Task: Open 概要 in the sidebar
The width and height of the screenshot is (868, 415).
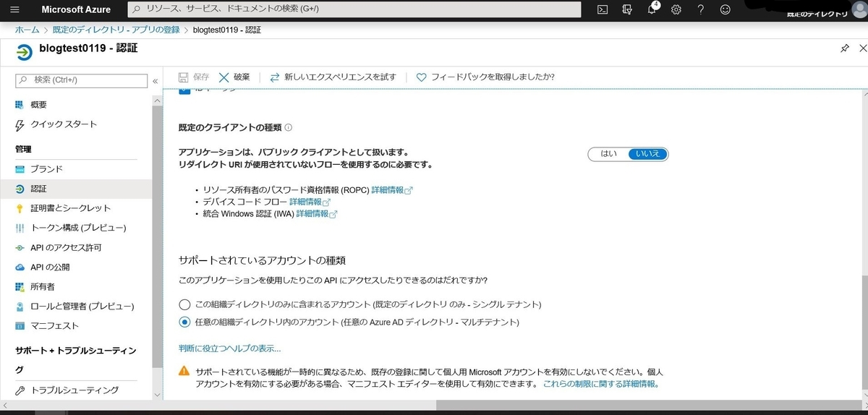Action: click(x=39, y=105)
